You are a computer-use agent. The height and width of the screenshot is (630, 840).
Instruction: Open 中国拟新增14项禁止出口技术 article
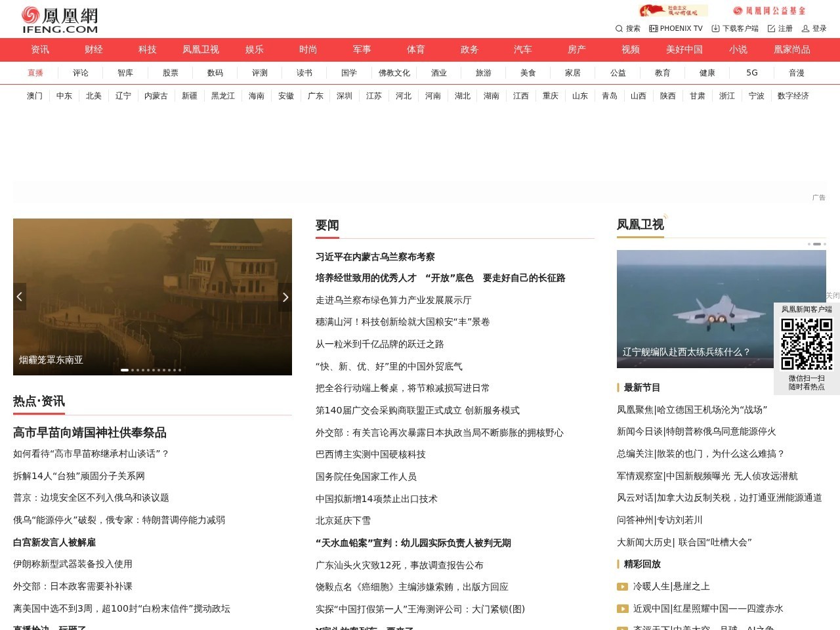click(377, 499)
